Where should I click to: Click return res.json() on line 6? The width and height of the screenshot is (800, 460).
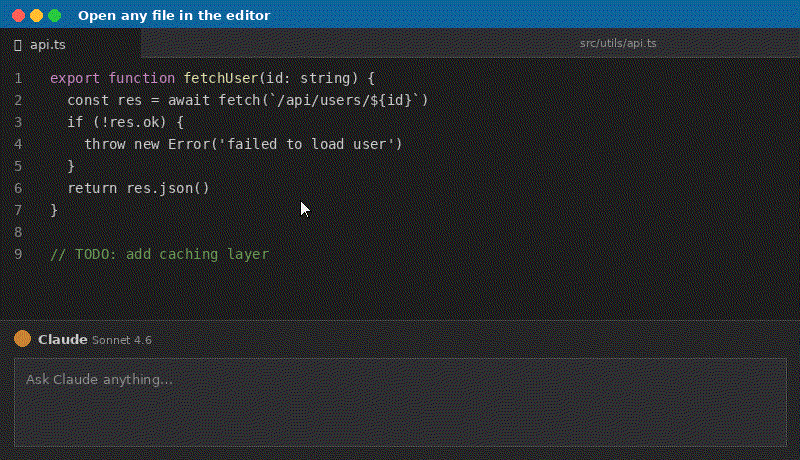138,188
